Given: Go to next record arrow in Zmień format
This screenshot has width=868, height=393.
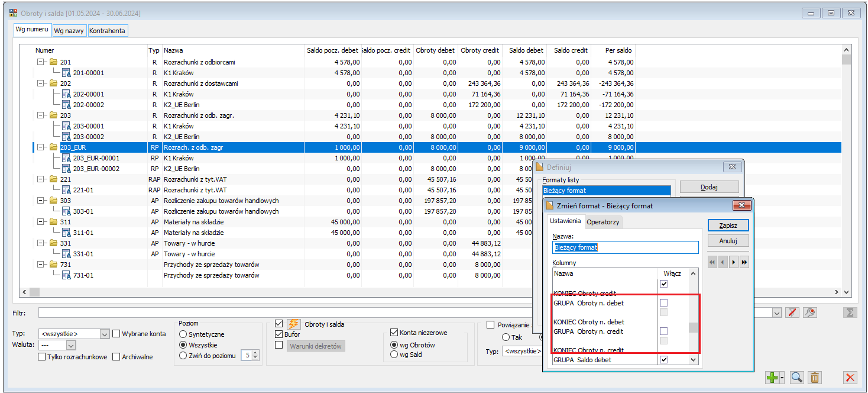Looking at the screenshot, I should pyautogui.click(x=734, y=262).
